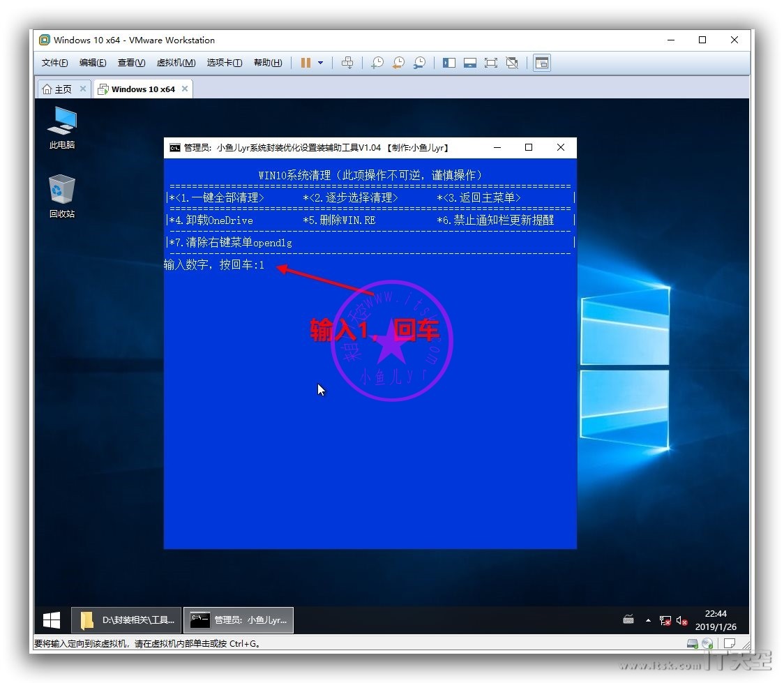The width and height of the screenshot is (784, 683).
Task: Click the muted volume tray icon
Action: pyautogui.click(x=681, y=621)
